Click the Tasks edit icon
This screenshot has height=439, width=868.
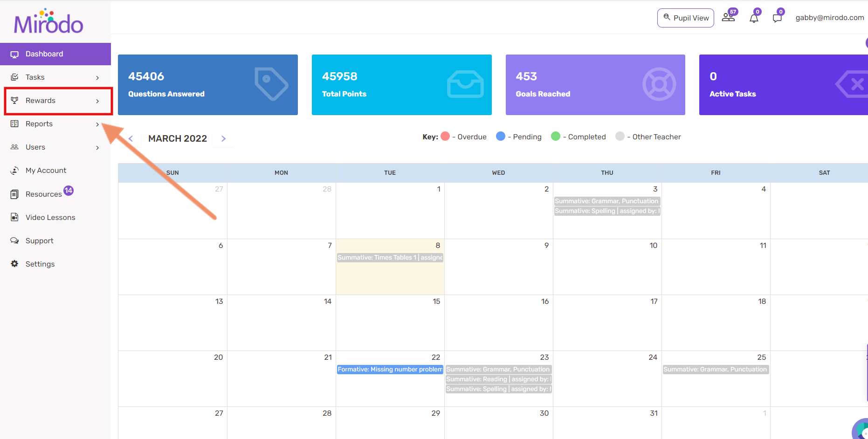click(x=14, y=77)
